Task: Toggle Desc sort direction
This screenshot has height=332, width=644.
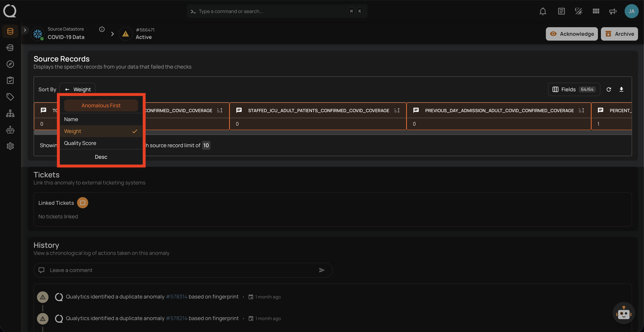Action: (x=101, y=157)
